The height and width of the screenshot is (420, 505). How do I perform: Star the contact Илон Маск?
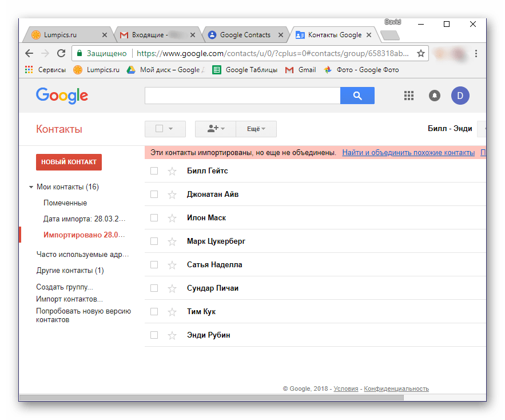(172, 218)
